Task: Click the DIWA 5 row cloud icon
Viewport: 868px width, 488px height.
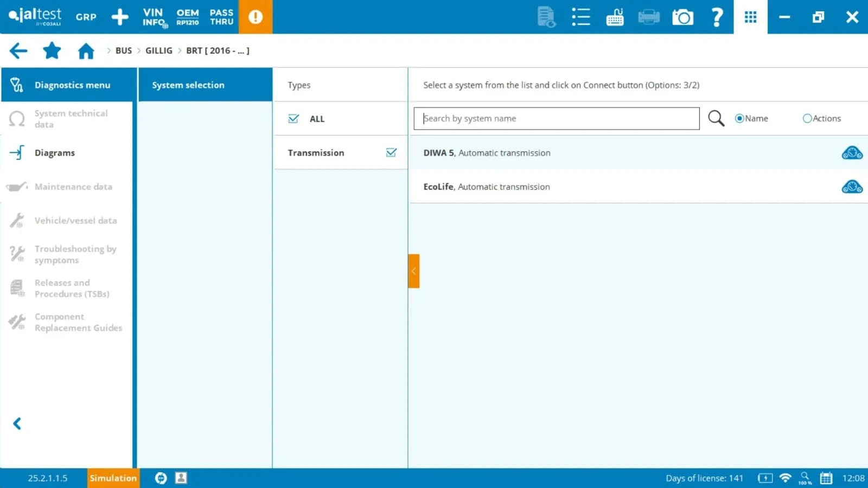Action: 852,153
